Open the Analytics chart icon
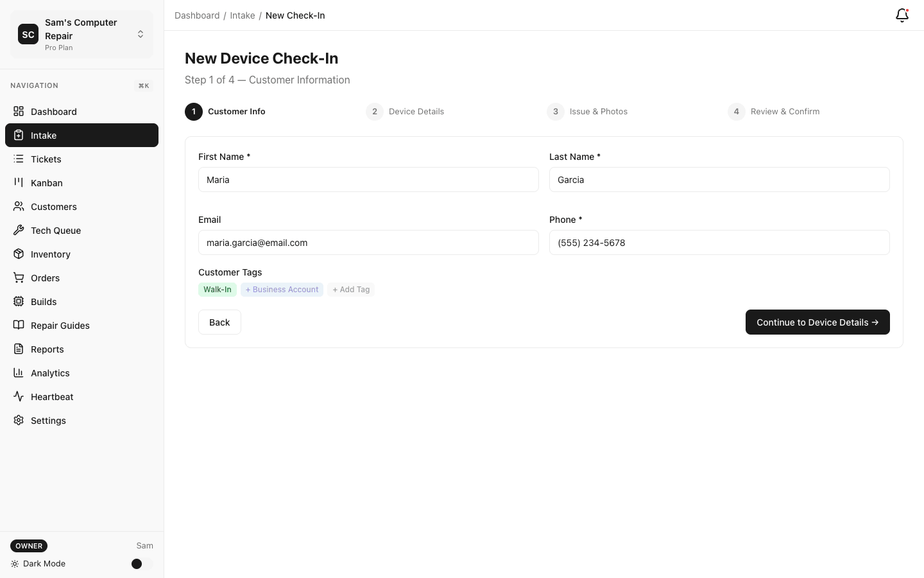 [x=19, y=372]
